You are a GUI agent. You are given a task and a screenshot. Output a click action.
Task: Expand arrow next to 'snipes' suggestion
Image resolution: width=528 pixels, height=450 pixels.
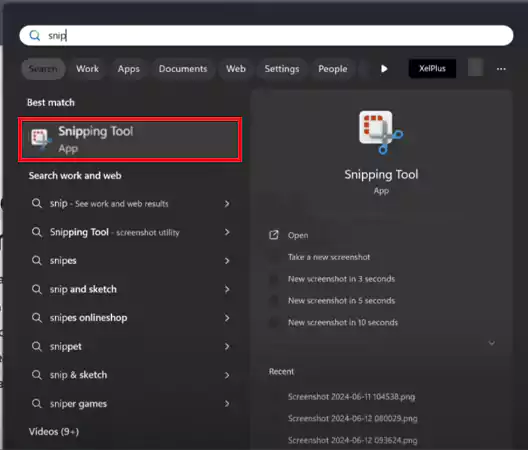pos(227,261)
